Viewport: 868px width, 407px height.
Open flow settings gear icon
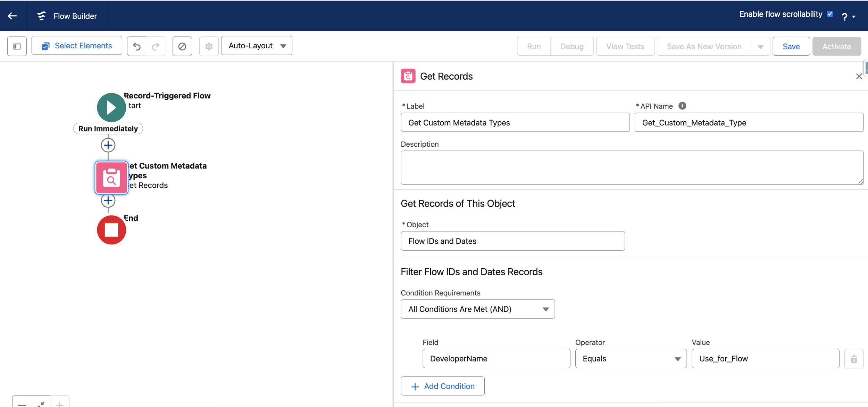(209, 46)
